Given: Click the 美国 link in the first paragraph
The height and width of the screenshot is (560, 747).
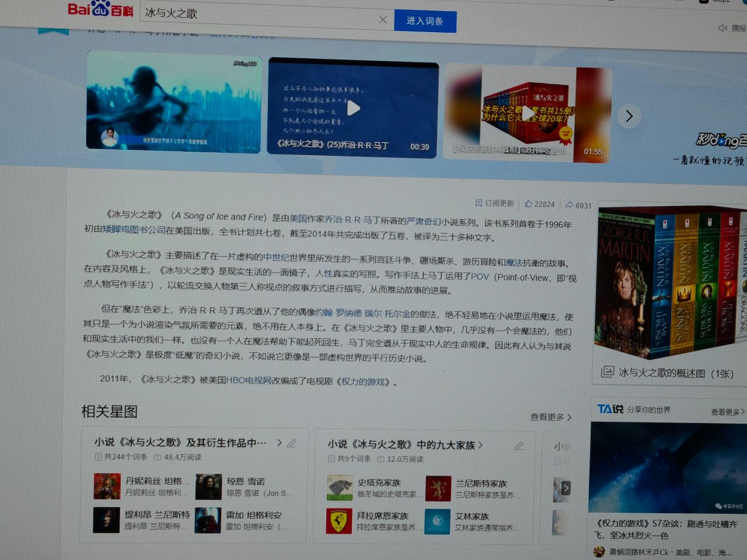Looking at the screenshot, I should coord(298,219).
